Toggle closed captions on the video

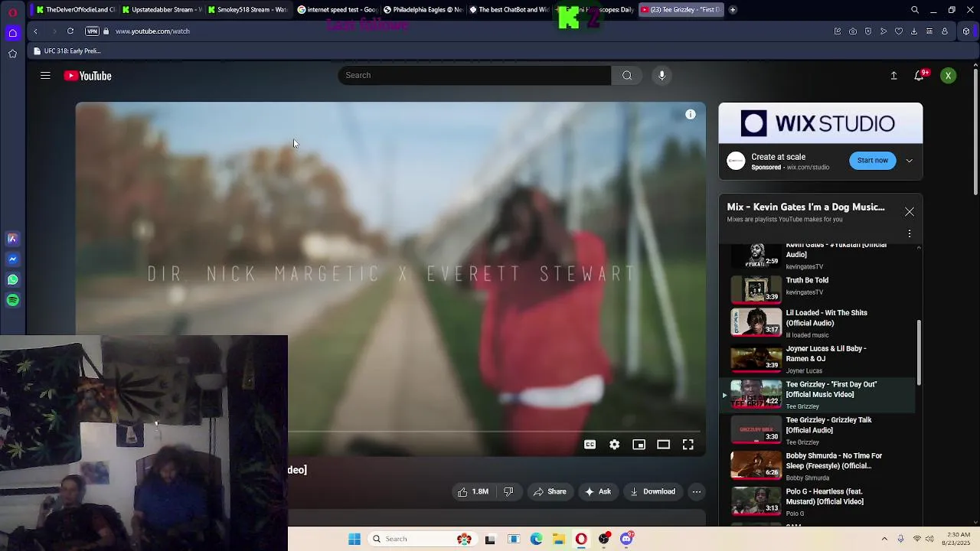590,445
